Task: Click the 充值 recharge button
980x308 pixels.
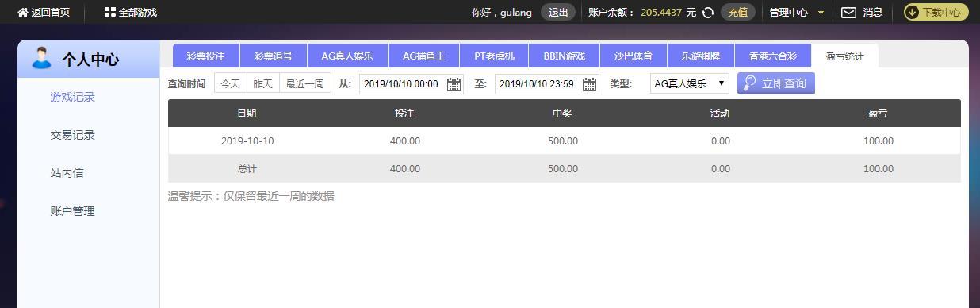Action: pyautogui.click(x=737, y=13)
